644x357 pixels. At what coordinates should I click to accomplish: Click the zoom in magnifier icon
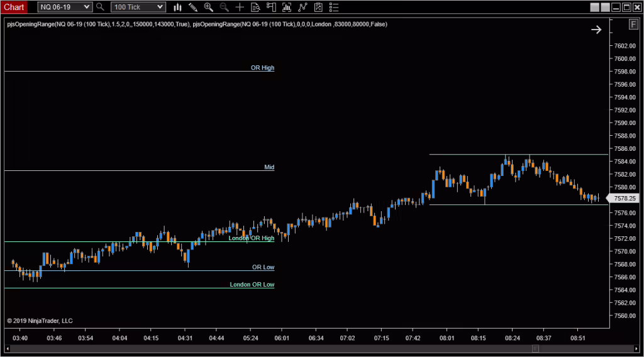tap(208, 8)
